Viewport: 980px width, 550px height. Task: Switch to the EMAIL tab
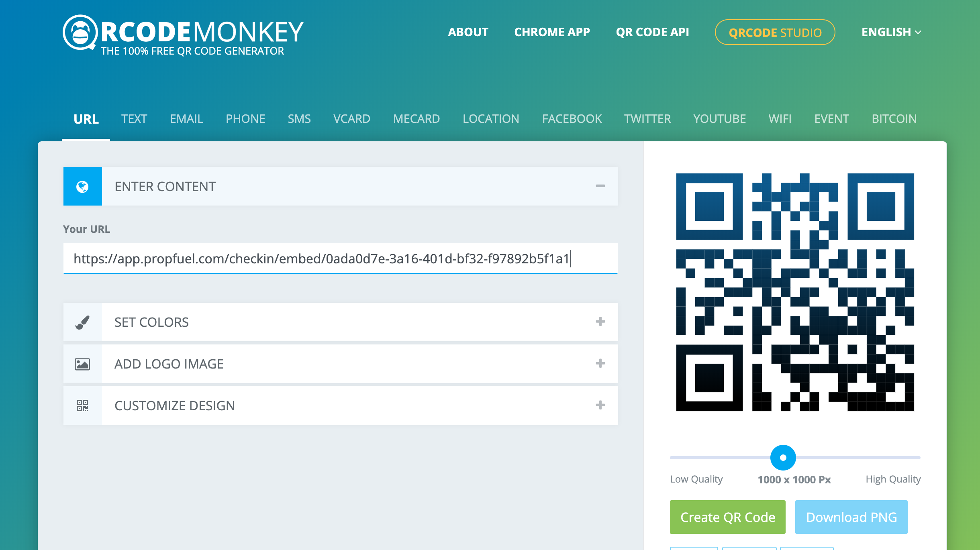pyautogui.click(x=186, y=119)
